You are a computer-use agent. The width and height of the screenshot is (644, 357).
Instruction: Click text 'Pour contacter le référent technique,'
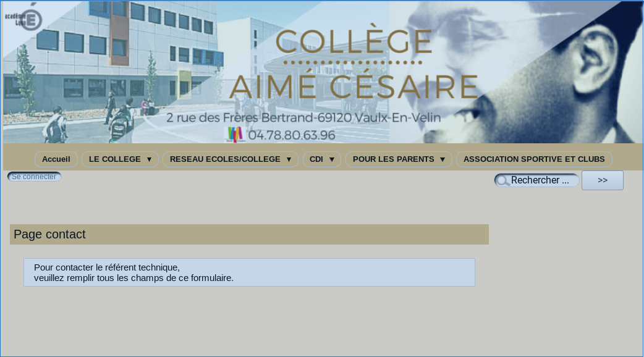click(x=107, y=267)
